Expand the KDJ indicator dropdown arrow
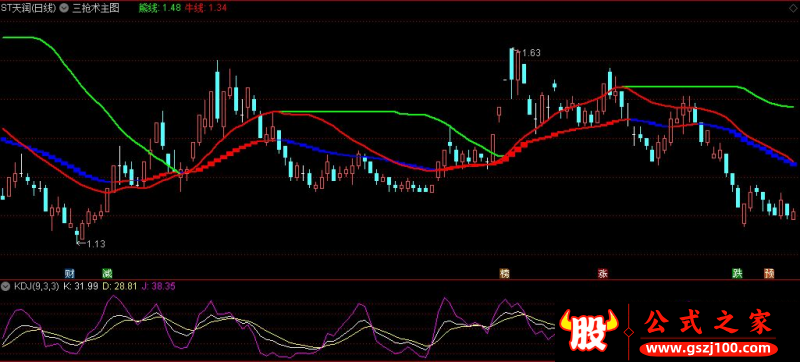Screen dimensions: 800x362 coord(6,287)
